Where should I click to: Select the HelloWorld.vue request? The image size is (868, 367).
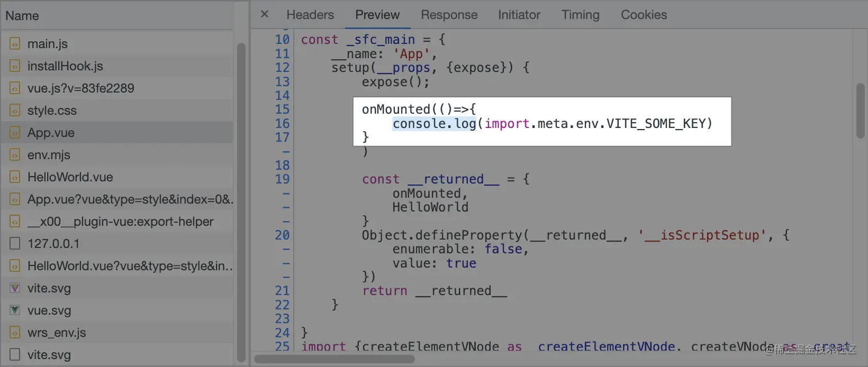coord(117,177)
